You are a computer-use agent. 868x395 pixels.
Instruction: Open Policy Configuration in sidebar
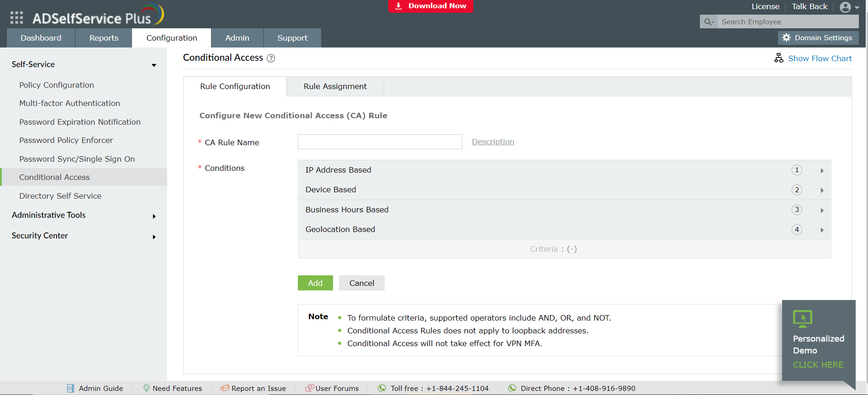click(x=57, y=85)
